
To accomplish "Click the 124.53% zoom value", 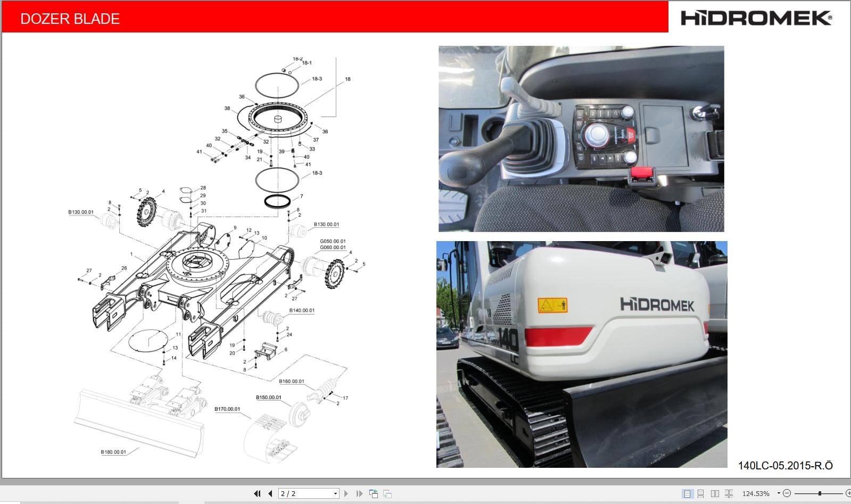I will coord(756,493).
